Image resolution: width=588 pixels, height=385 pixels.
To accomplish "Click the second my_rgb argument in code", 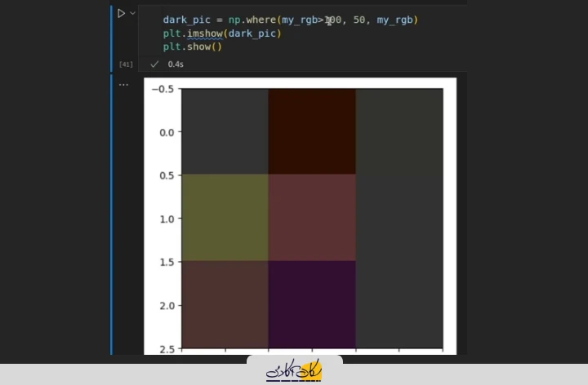I will tap(396, 20).
